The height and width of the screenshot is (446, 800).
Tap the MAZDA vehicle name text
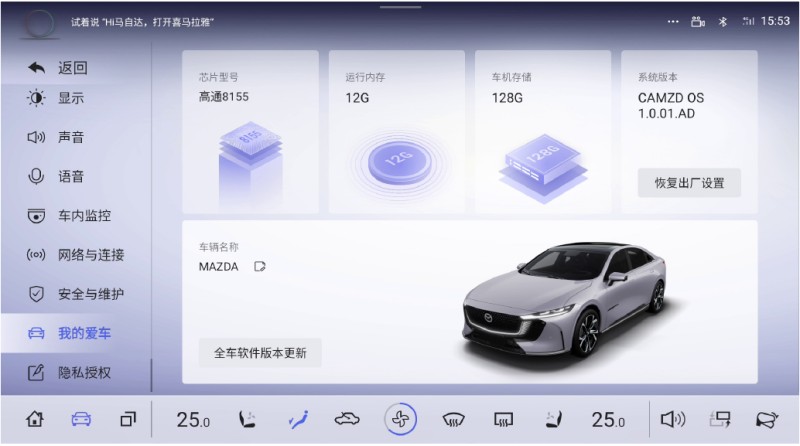(218, 267)
